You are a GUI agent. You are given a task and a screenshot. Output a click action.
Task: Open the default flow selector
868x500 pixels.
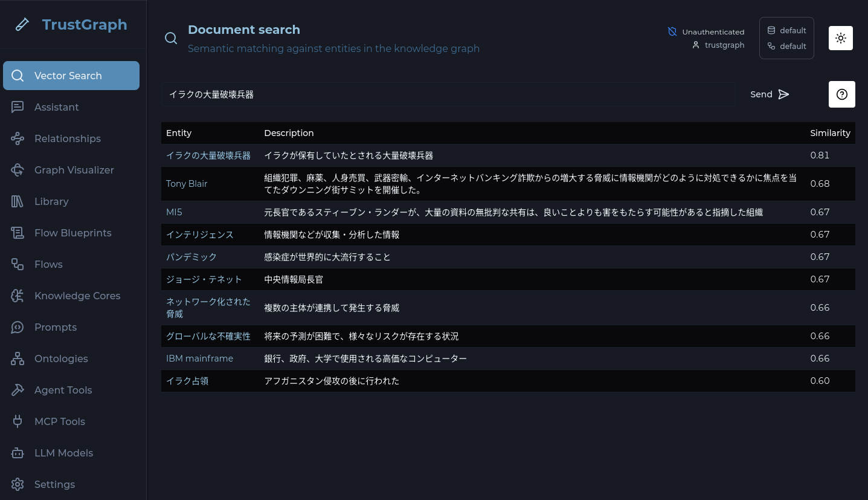point(786,46)
